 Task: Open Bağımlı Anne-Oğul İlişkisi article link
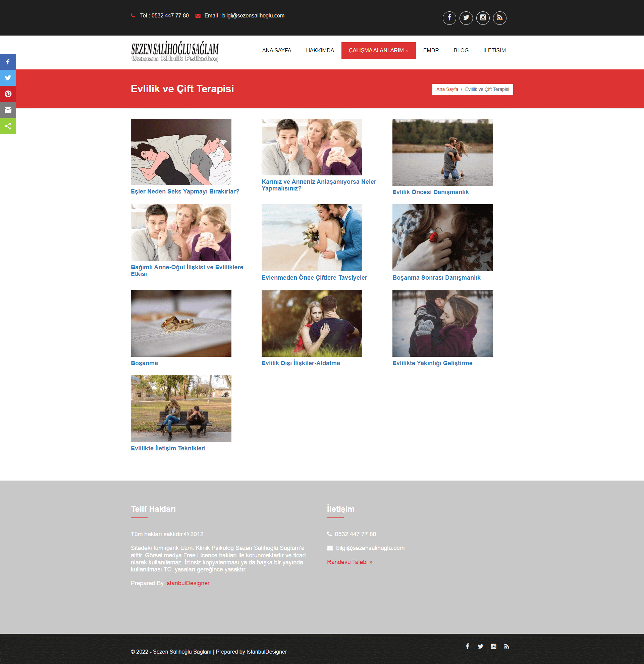pyautogui.click(x=187, y=270)
